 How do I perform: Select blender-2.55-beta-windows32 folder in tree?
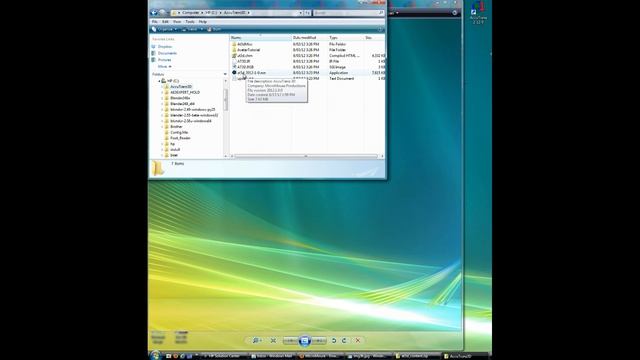[x=194, y=115]
